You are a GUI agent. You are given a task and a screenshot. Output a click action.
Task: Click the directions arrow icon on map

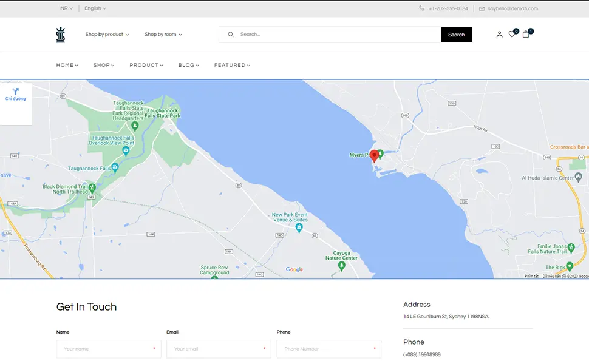coord(16,92)
